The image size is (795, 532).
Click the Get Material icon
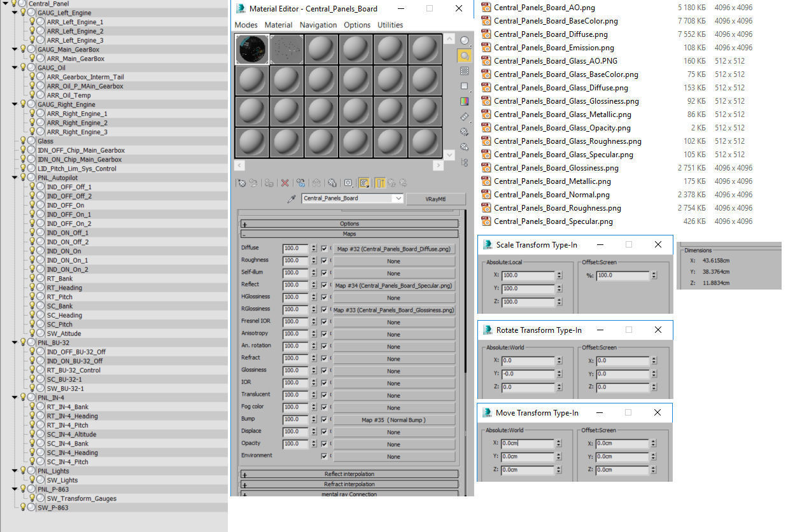coord(242,183)
